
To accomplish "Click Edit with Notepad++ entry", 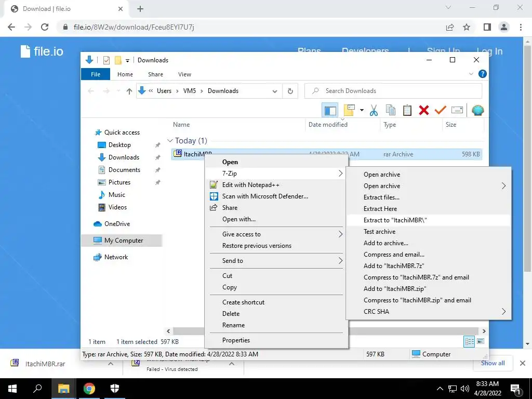I will click(275, 185).
